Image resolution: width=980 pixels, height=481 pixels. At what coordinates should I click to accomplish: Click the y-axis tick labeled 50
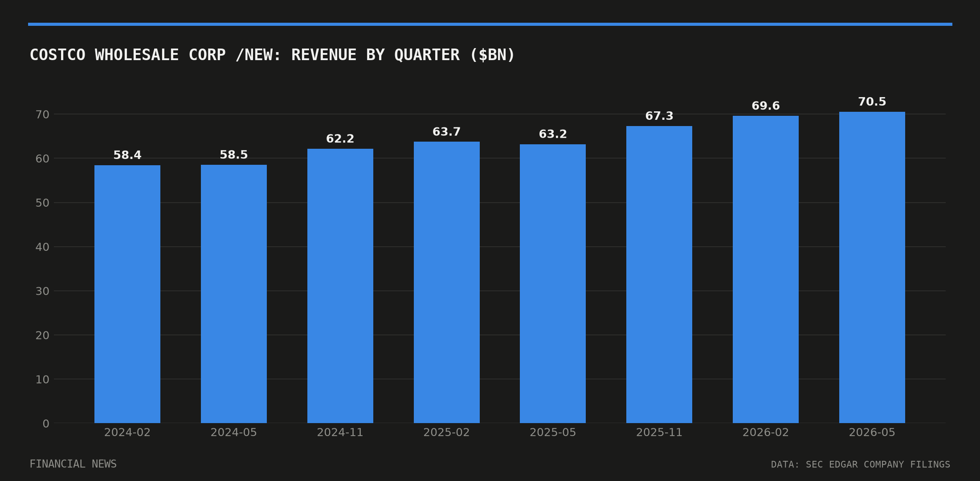click(42, 203)
